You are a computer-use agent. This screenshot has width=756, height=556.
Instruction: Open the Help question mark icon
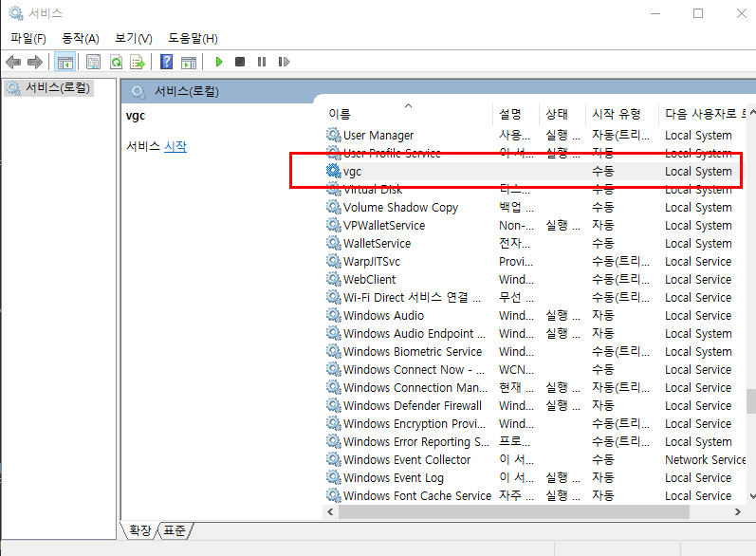[x=166, y=62]
